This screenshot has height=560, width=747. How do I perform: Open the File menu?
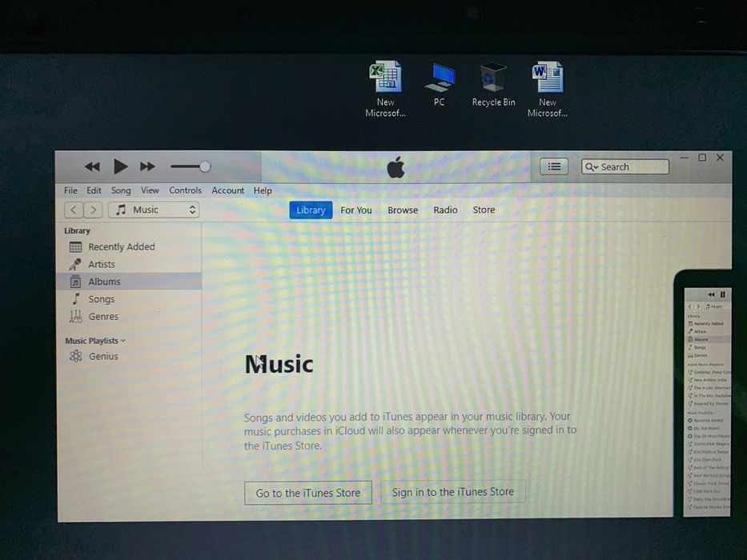pyautogui.click(x=70, y=190)
